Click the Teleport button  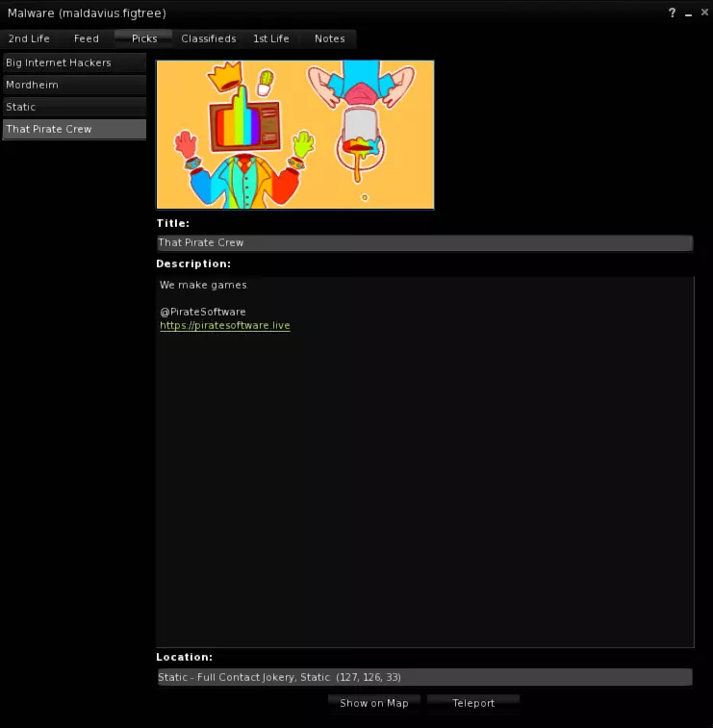pos(473,703)
